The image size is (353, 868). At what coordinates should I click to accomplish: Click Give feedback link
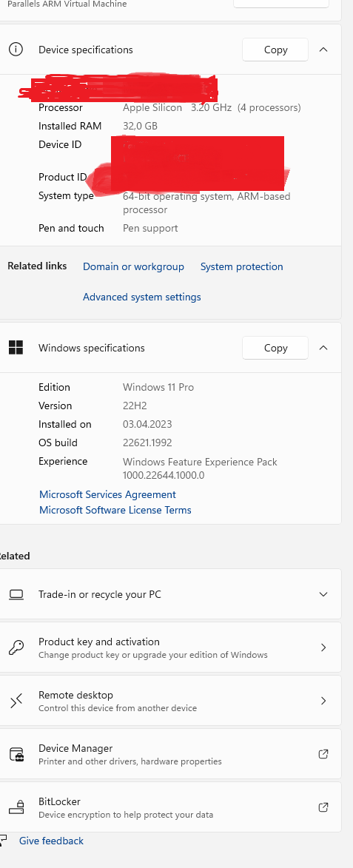[x=52, y=841]
